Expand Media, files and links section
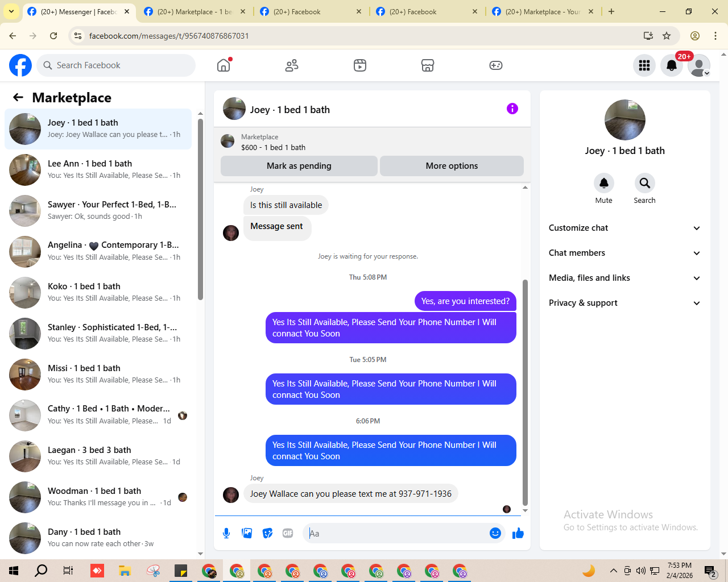 click(624, 278)
